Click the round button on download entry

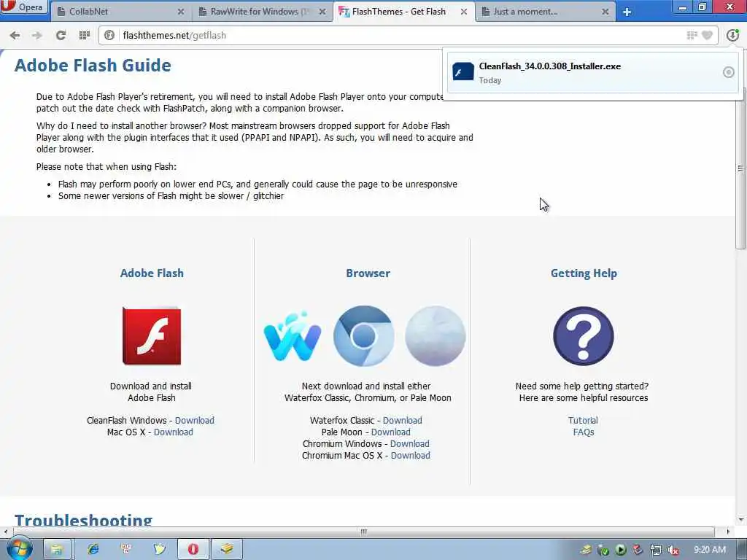(x=728, y=72)
